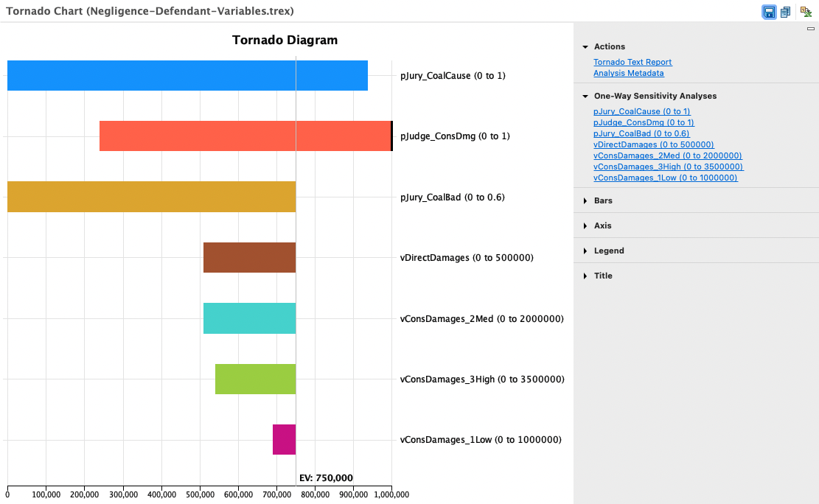819x504 pixels.
Task: Click the red pJudge_ConsDmg bar
Action: 245,136
